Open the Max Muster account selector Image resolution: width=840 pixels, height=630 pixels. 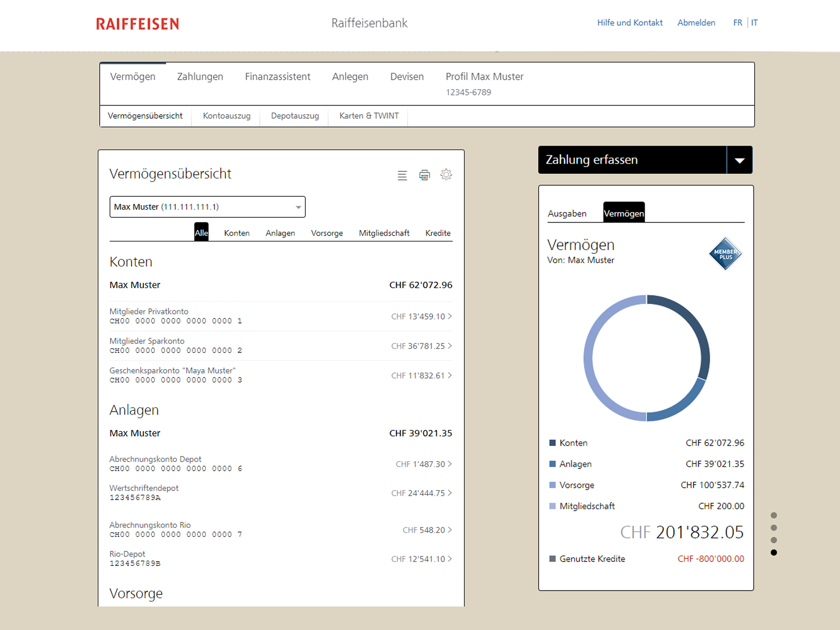[207, 207]
